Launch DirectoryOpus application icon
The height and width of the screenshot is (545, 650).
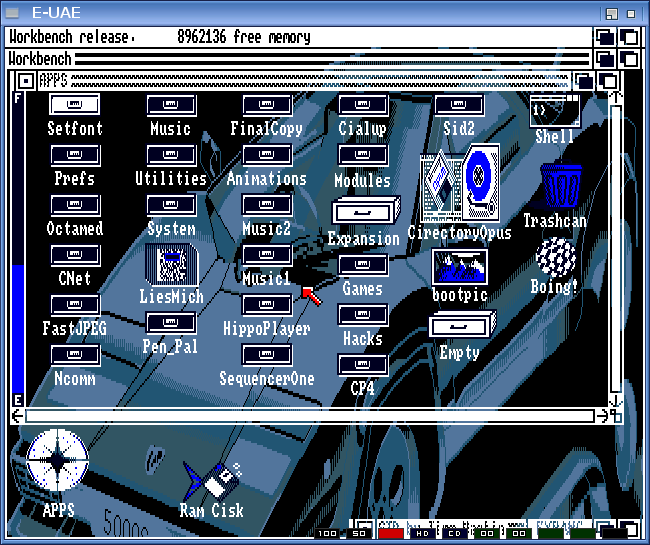coord(460,183)
